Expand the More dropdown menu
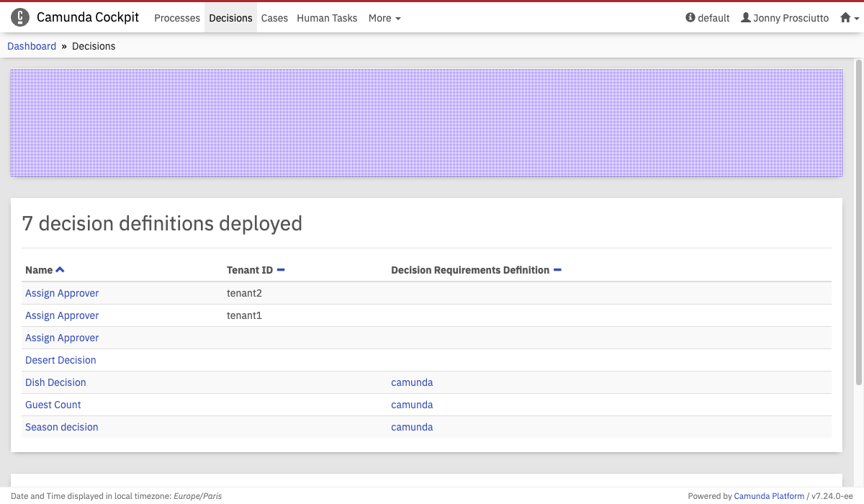Screen dimensions: 864x504 (x=384, y=18)
